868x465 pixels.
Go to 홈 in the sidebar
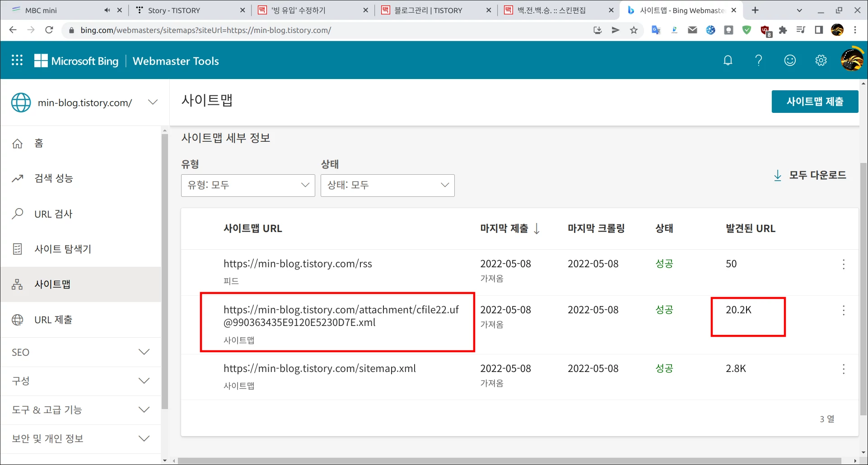[x=80, y=144]
